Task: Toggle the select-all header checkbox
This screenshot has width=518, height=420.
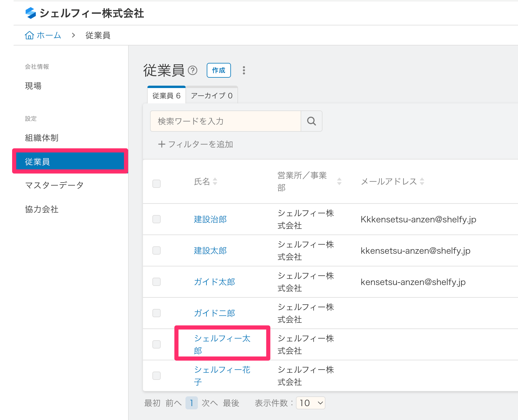Action: tap(157, 184)
